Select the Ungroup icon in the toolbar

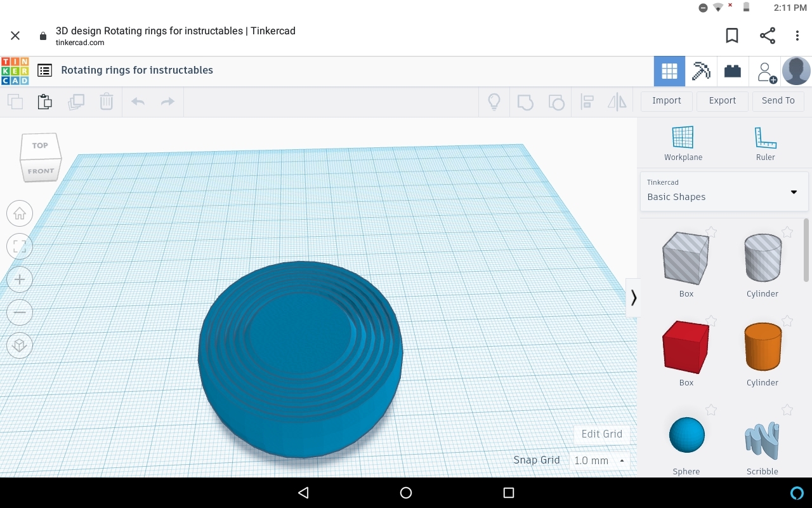click(x=556, y=101)
